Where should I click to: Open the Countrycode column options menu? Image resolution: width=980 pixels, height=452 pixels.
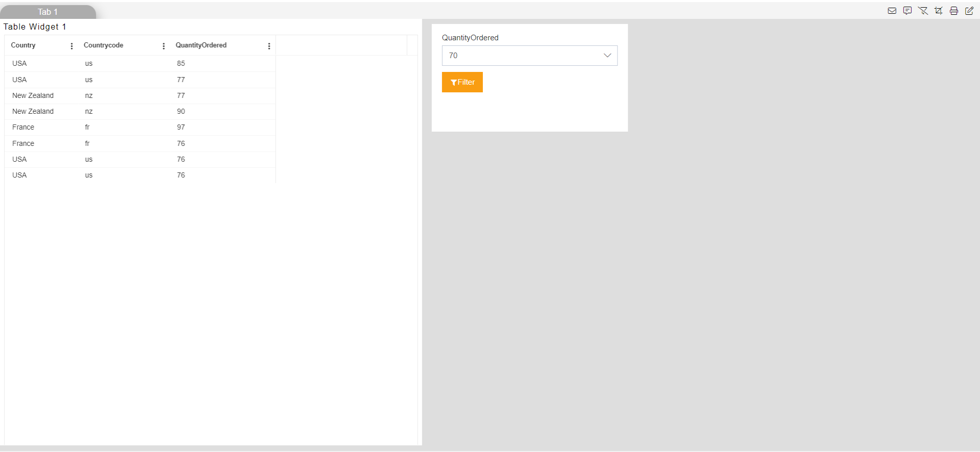point(163,46)
